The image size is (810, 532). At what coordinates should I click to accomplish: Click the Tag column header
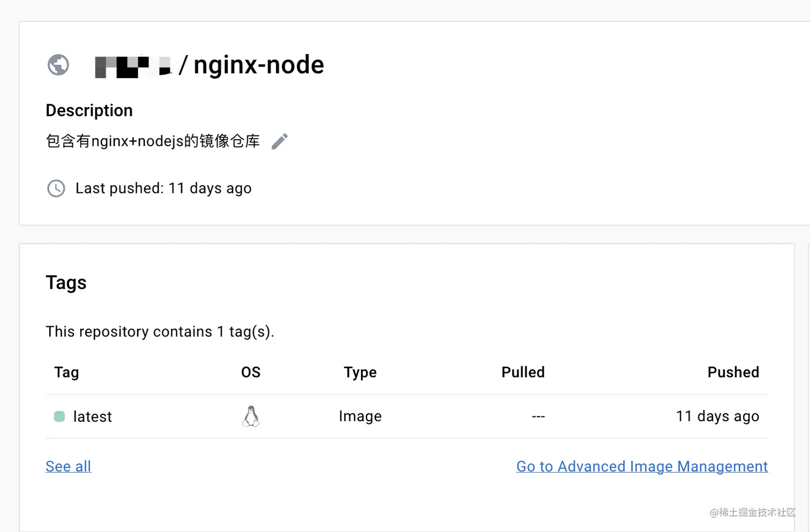point(66,372)
